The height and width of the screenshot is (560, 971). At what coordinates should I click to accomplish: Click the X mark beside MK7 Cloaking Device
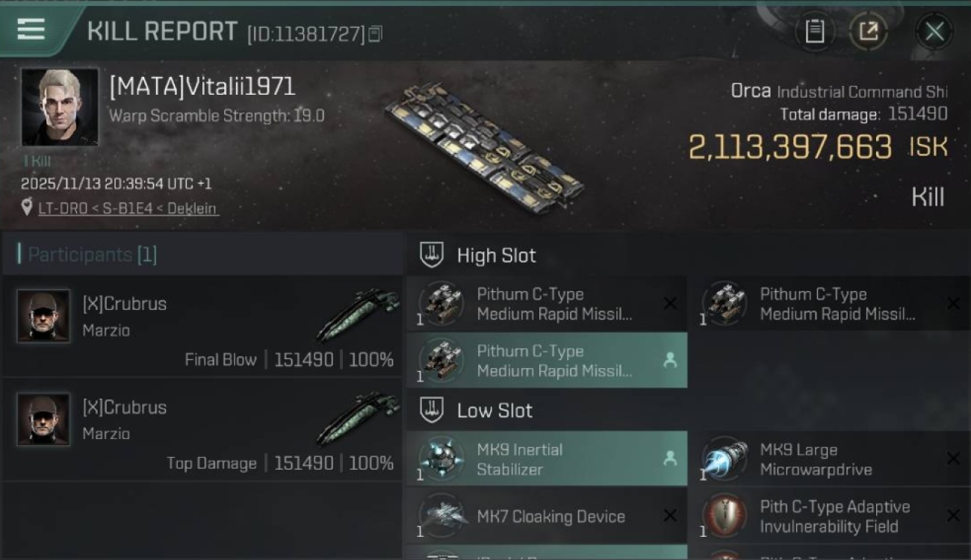click(x=670, y=516)
